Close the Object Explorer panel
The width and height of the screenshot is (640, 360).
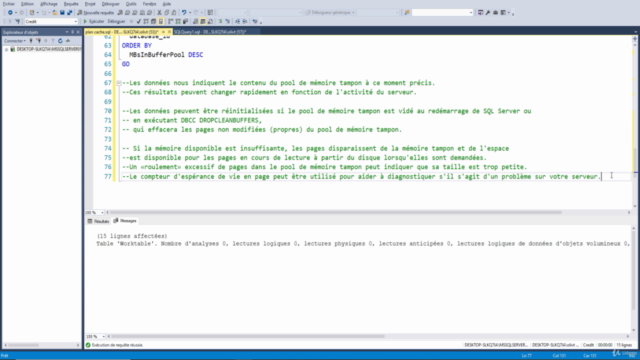(78, 32)
